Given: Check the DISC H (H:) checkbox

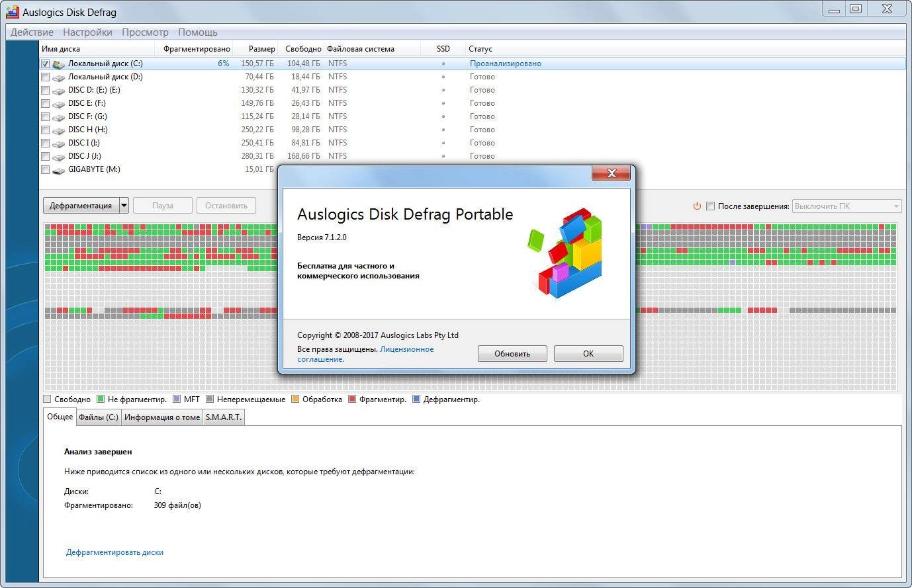Looking at the screenshot, I should 45,130.
